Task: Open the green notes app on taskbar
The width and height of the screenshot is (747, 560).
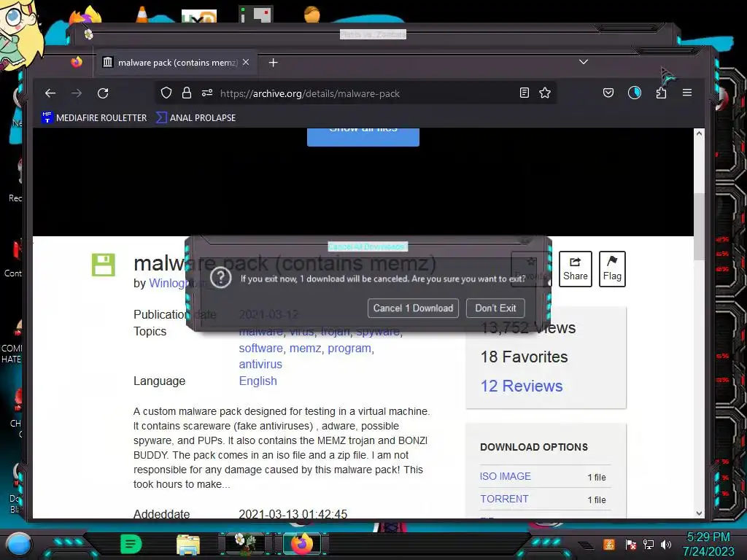Action: 131,544
